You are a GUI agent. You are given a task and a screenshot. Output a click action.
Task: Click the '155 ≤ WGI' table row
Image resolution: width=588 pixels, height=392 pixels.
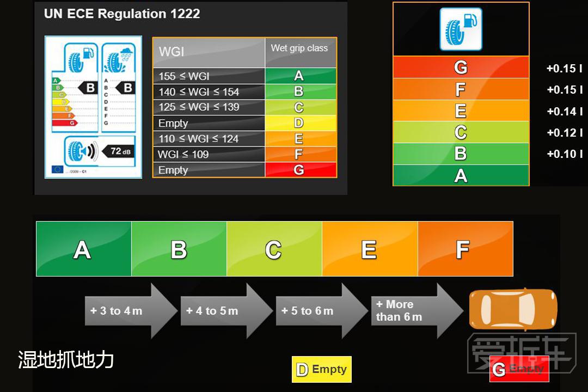(x=209, y=76)
